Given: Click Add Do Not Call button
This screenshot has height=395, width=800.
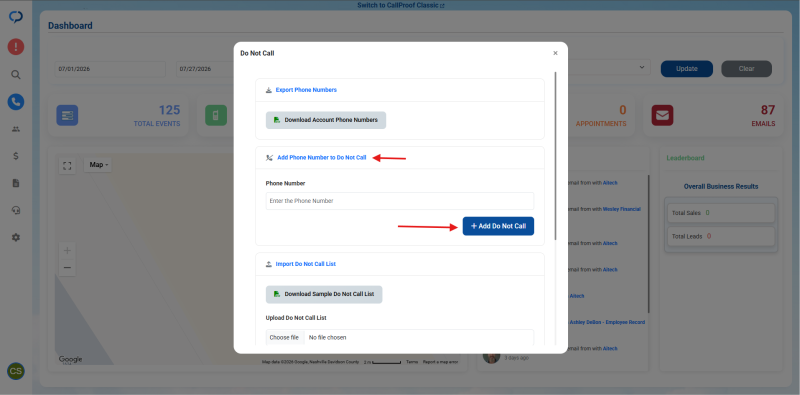Looking at the screenshot, I should click(498, 226).
